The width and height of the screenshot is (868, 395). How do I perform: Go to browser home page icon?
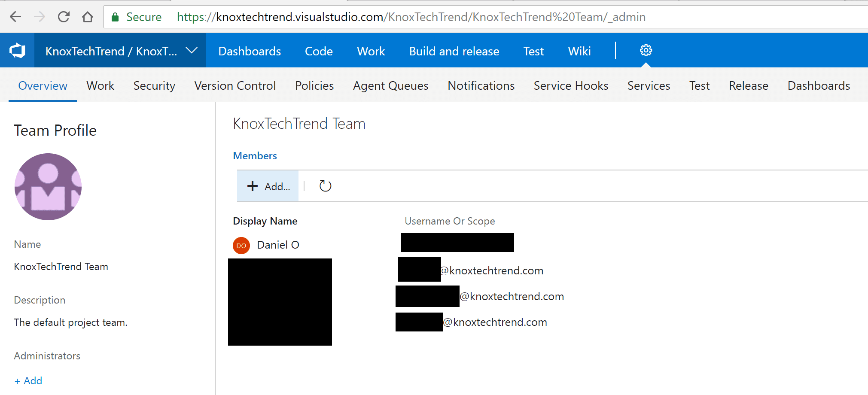tap(88, 17)
